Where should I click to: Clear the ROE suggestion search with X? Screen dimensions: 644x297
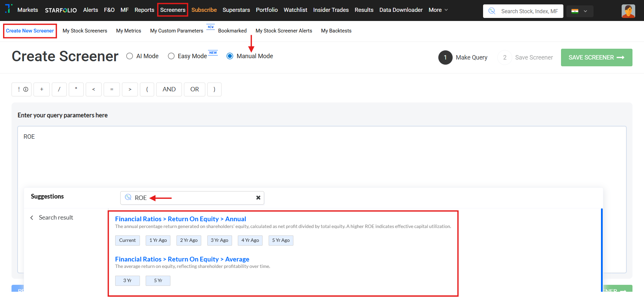click(258, 198)
